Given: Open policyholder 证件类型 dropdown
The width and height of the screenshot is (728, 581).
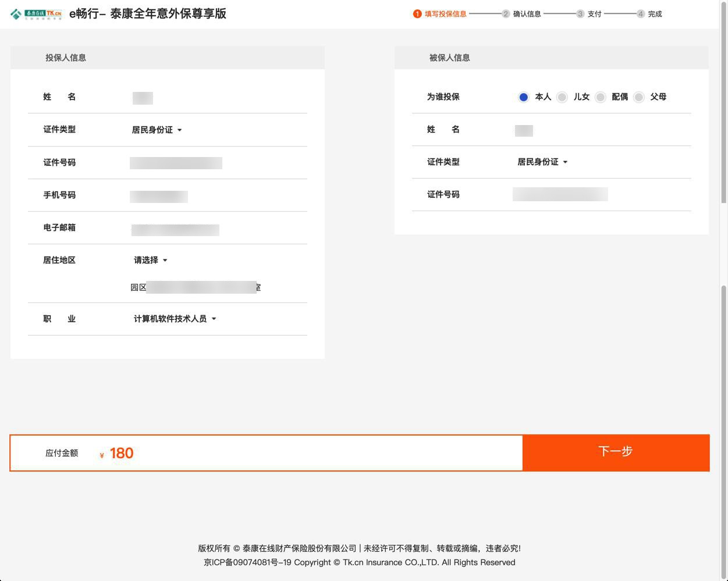Looking at the screenshot, I should coord(157,130).
